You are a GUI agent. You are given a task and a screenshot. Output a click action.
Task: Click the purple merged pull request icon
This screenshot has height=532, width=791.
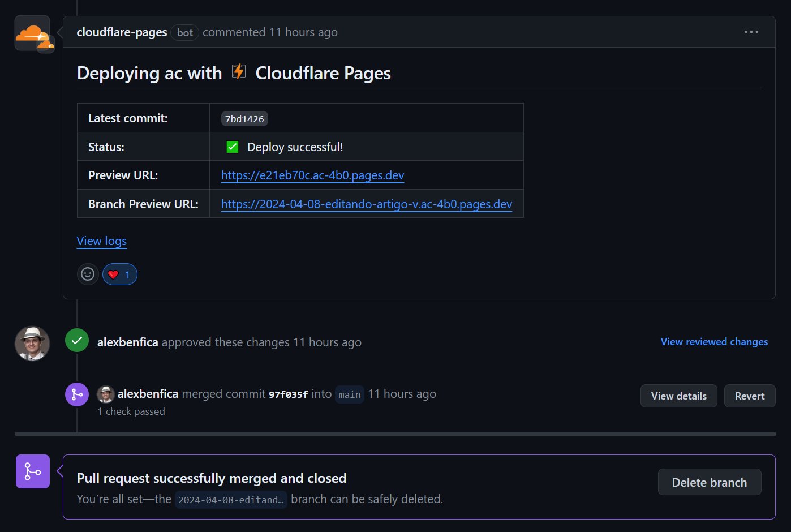(x=32, y=471)
